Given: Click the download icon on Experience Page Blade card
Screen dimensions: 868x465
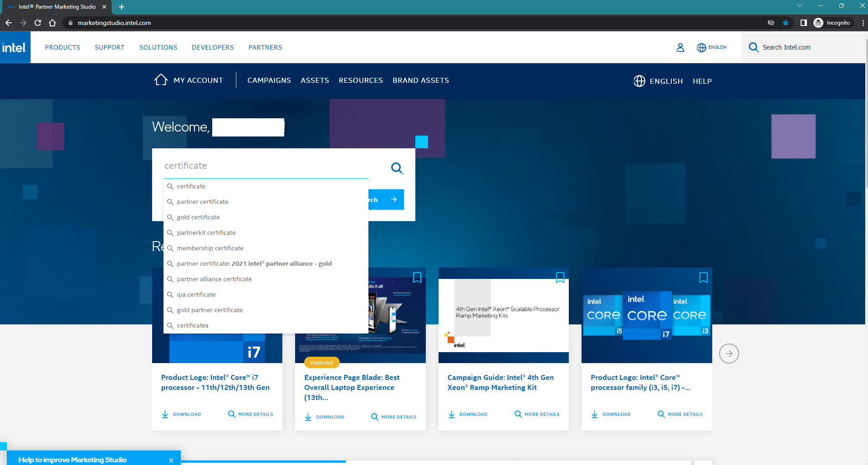Looking at the screenshot, I should point(308,417).
